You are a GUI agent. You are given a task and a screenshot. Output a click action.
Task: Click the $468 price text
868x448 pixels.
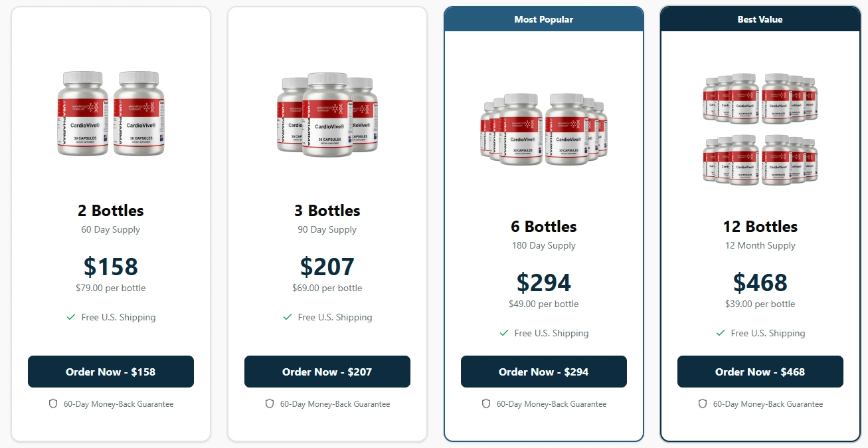760,283
